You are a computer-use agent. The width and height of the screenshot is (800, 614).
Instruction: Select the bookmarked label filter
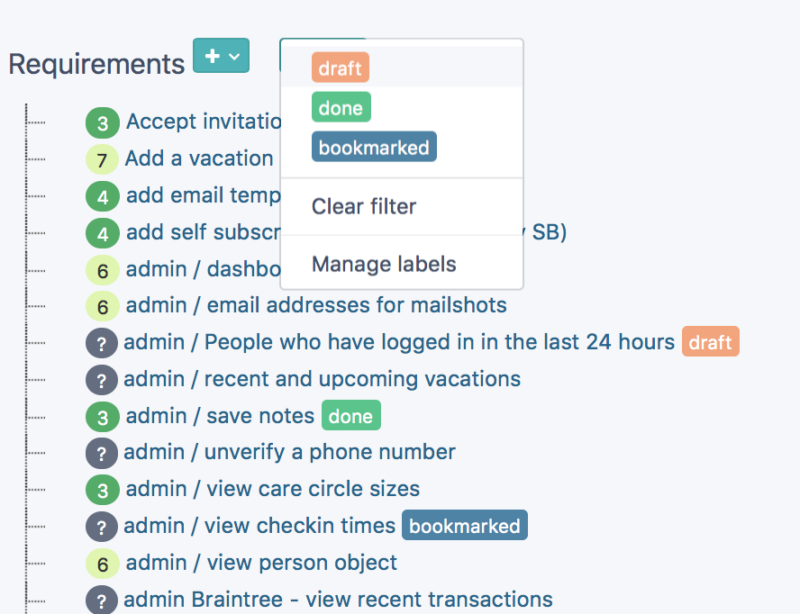click(373, 147)
